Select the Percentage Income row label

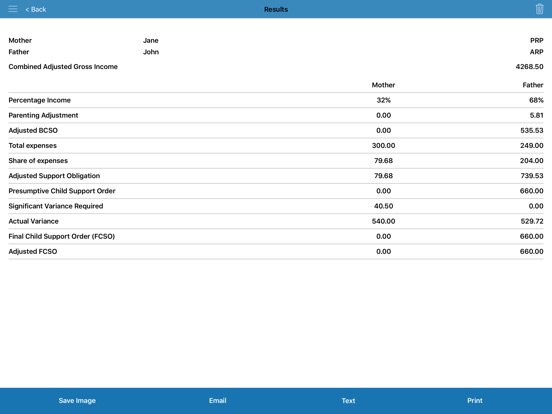(39, 100)
